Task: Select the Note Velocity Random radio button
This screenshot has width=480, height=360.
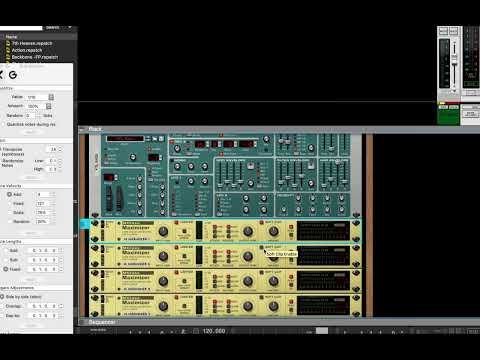Action: 9,221
